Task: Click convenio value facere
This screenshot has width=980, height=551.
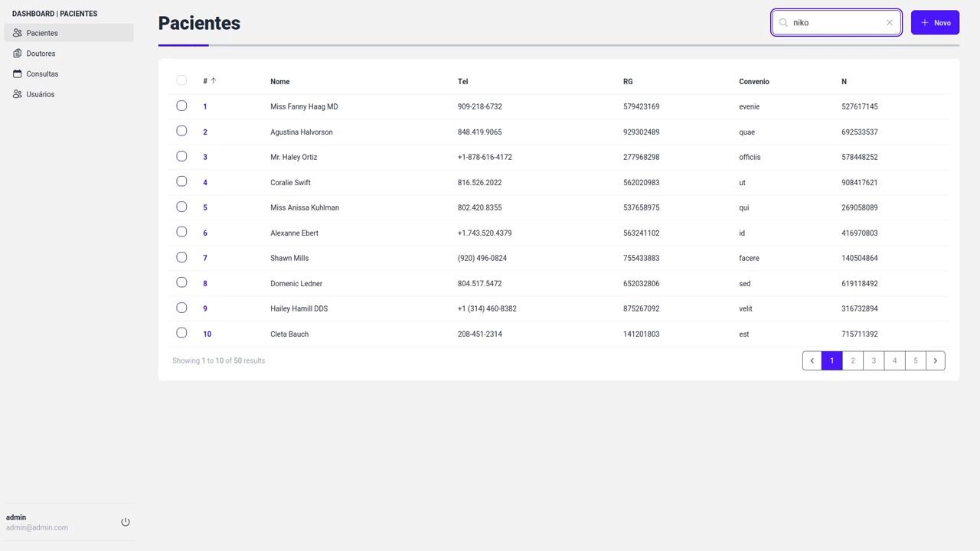Action: 749,259
